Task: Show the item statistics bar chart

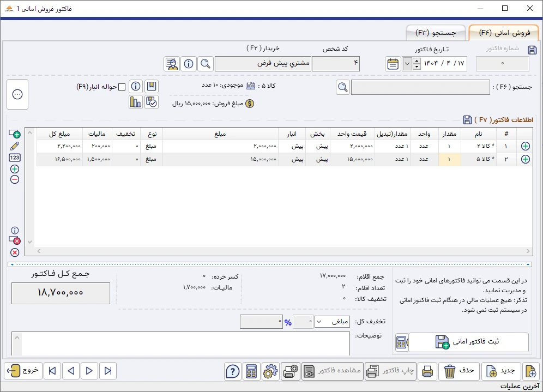Action: coord(136,102)
